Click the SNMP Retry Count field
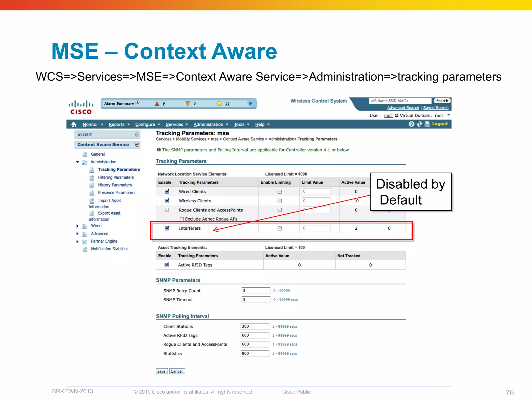532x399 pixels. click(256, 291)
